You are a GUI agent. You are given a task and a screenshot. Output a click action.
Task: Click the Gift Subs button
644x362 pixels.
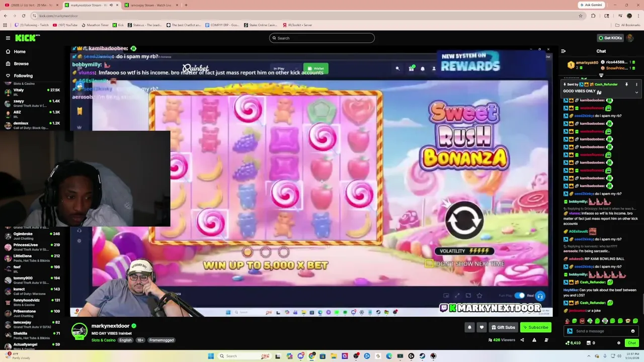click(503, 327)
